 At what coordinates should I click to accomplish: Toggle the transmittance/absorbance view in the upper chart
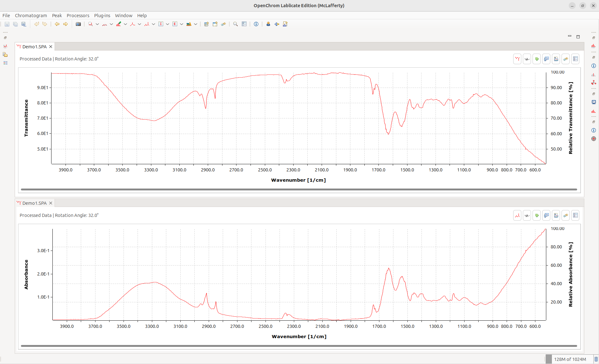[517, 59]
